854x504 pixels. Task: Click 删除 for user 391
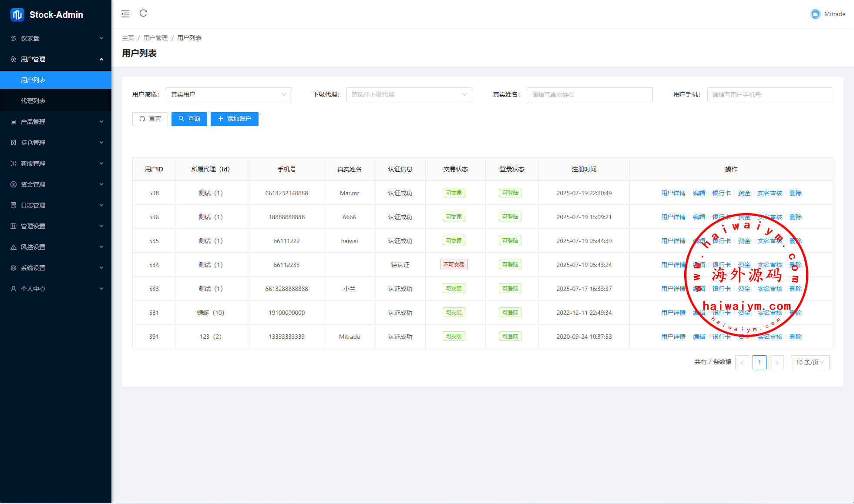click(x=795, y=337)
